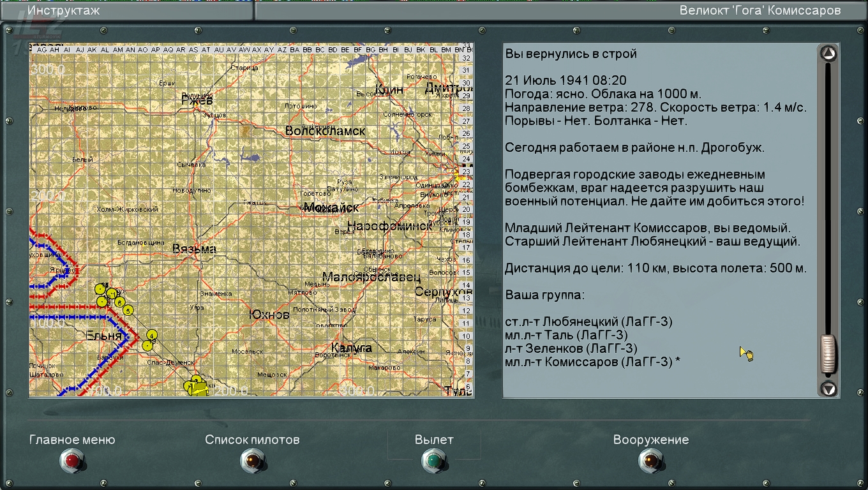Image resolution: width=868 pixels, height=490 pixels.
Task: Click Волоколамск on the map
Action: pyautogui.click(x=325, y=131)
